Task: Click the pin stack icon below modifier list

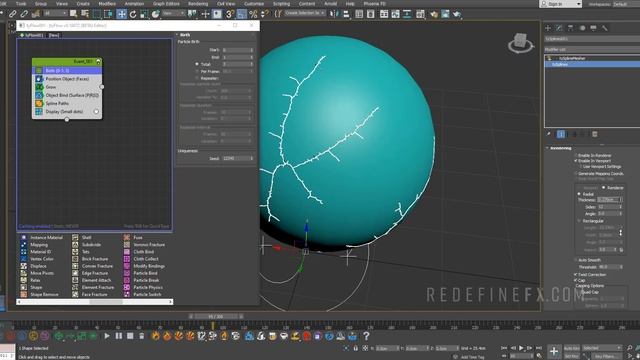Action: pyautogui.click(x=549, y=134)
